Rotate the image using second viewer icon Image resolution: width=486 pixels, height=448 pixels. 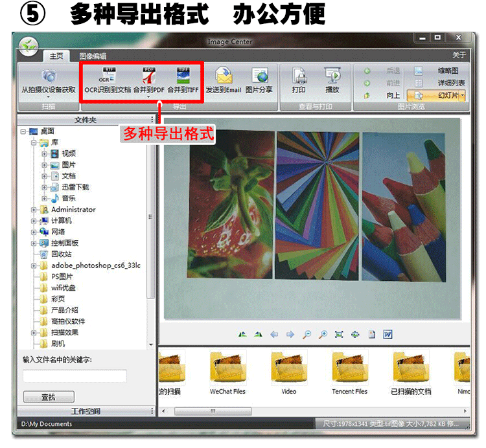[x=258, y=334]
